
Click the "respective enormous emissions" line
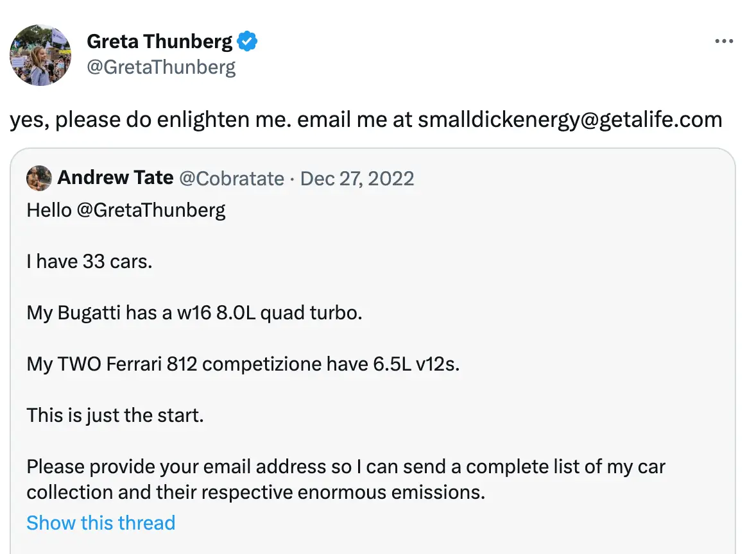pos(255,492)
